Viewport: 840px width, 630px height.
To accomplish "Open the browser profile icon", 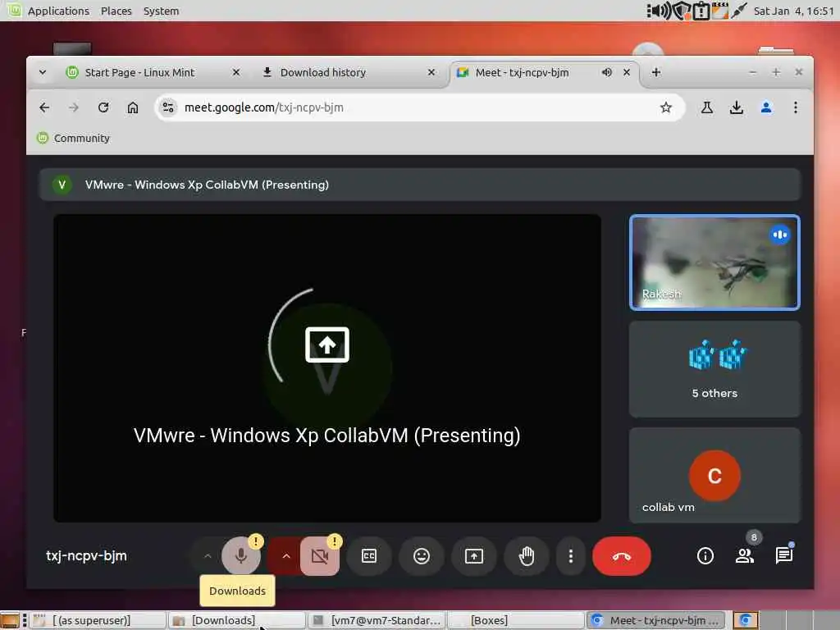I will (766, 107).
